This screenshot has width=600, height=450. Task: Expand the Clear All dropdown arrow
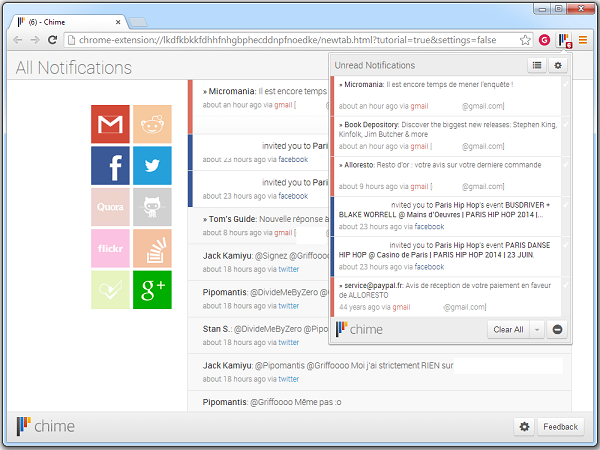pos(537,329)
